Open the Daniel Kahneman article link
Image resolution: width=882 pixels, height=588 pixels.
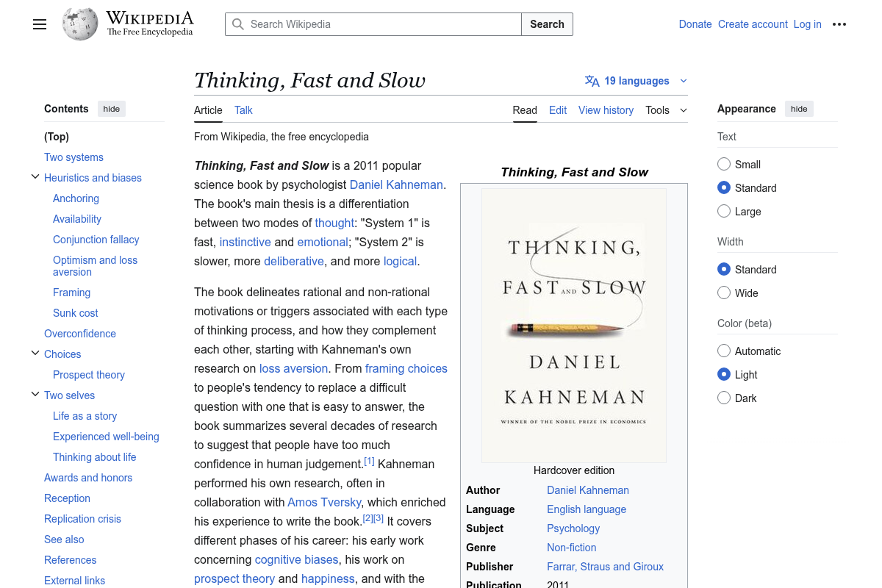[x=396, y=184]
